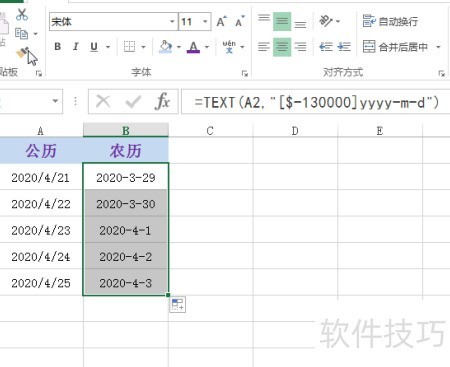This screenshot has height=367, width=450.
Task: Align text left
Action: (x=264, y=47)
